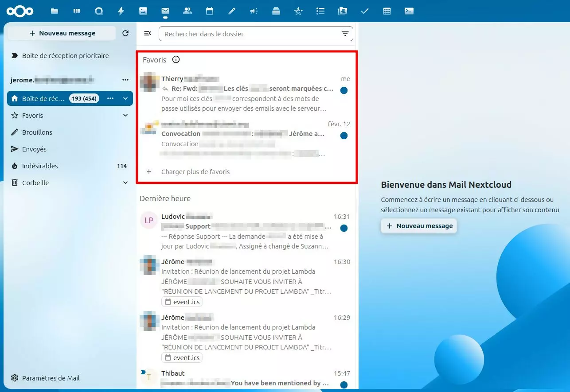
Task: Toggle unread dot on Thierry's message
Action: [344, 90]
